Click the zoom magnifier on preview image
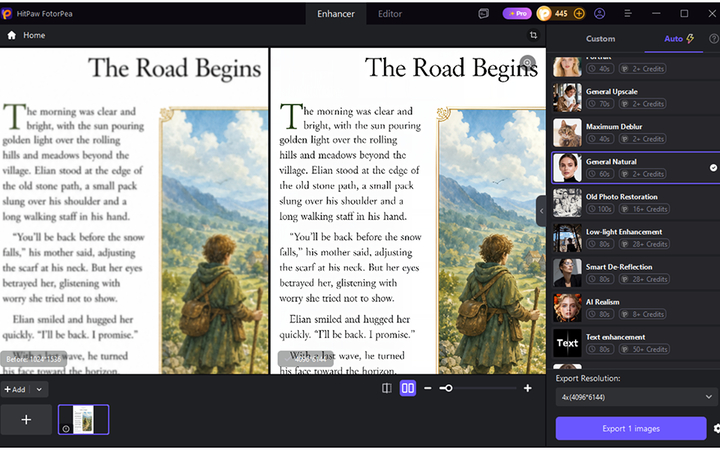Viewport: 720px width, 450px height. point(528,62)
